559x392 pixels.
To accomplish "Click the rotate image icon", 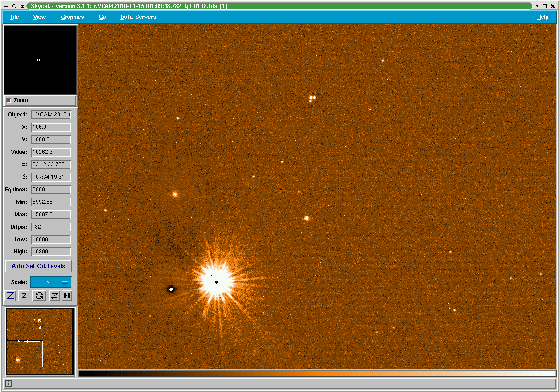I will (39, 296).
